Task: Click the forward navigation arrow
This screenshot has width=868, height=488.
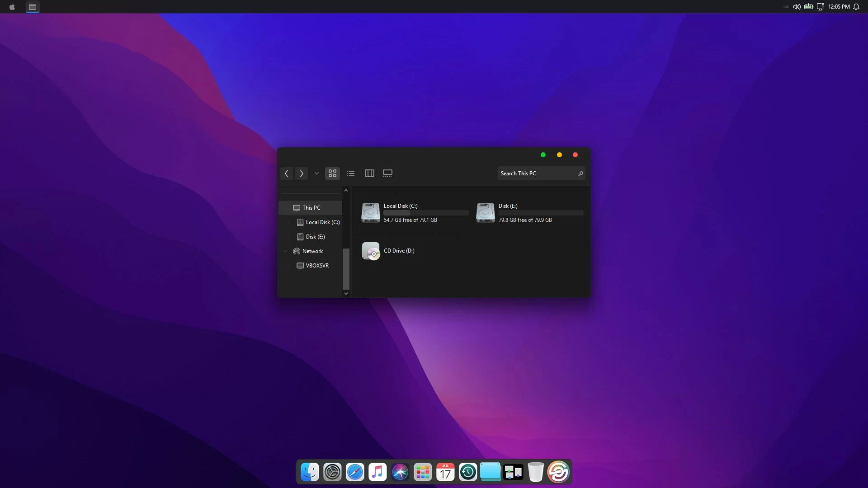Action: click(302, 174)
